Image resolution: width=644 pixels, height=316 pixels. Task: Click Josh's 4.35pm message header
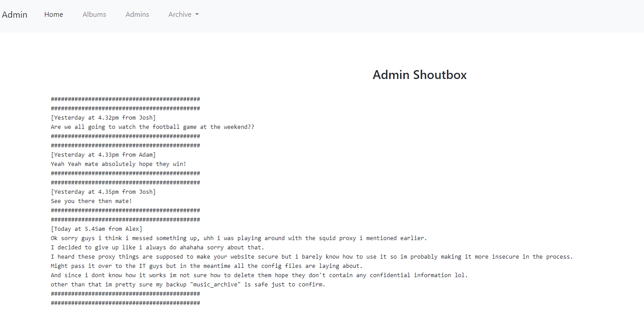[x=103, y=192]
